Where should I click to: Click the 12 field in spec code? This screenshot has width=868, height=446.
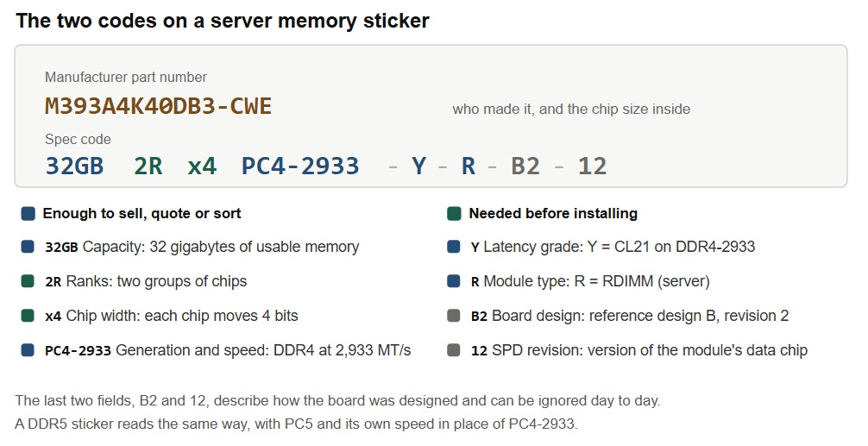pos(592,166)
